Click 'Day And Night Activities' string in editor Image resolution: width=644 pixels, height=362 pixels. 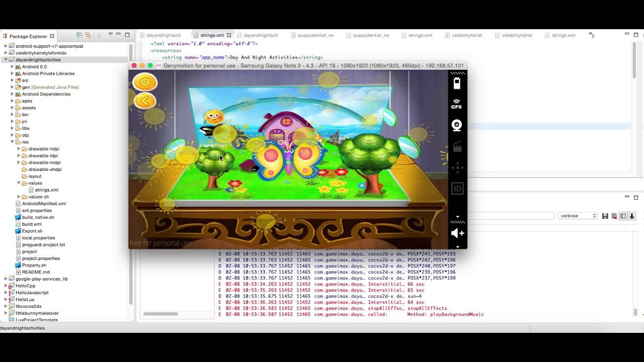pyautogui.click(x=264, y=57)
